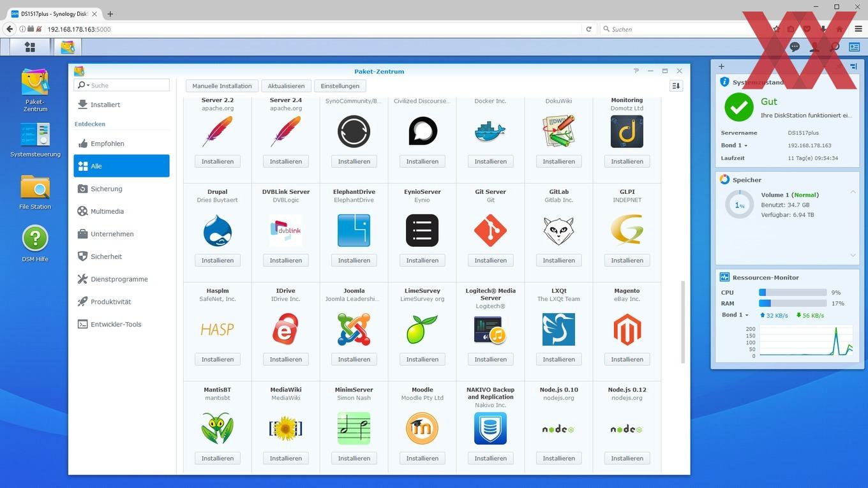Reload the page in browser
Viewport: 868px width, 488px height.
pyautogui.click(x=589, y=29)
